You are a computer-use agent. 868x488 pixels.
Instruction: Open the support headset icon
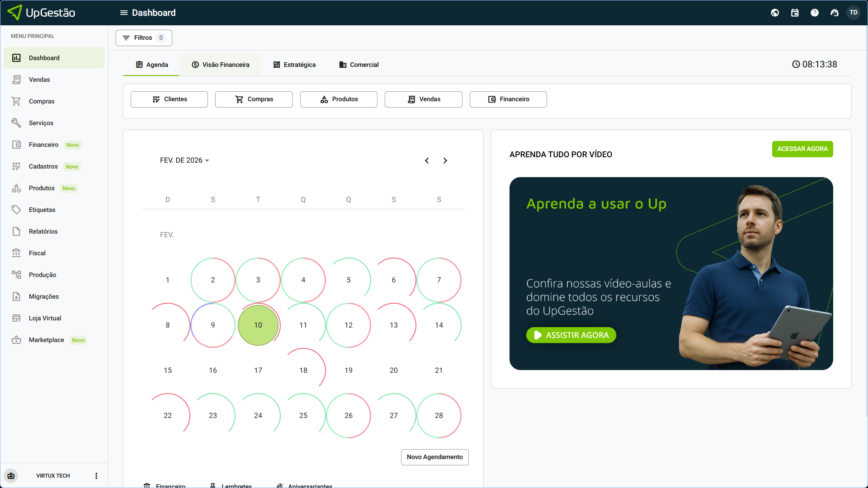click(835, 13)
